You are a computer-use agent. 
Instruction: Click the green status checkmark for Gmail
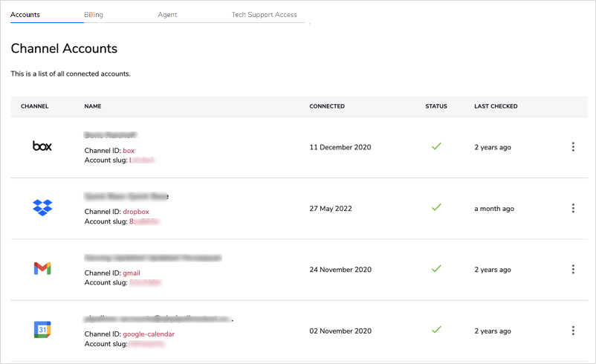436,268
